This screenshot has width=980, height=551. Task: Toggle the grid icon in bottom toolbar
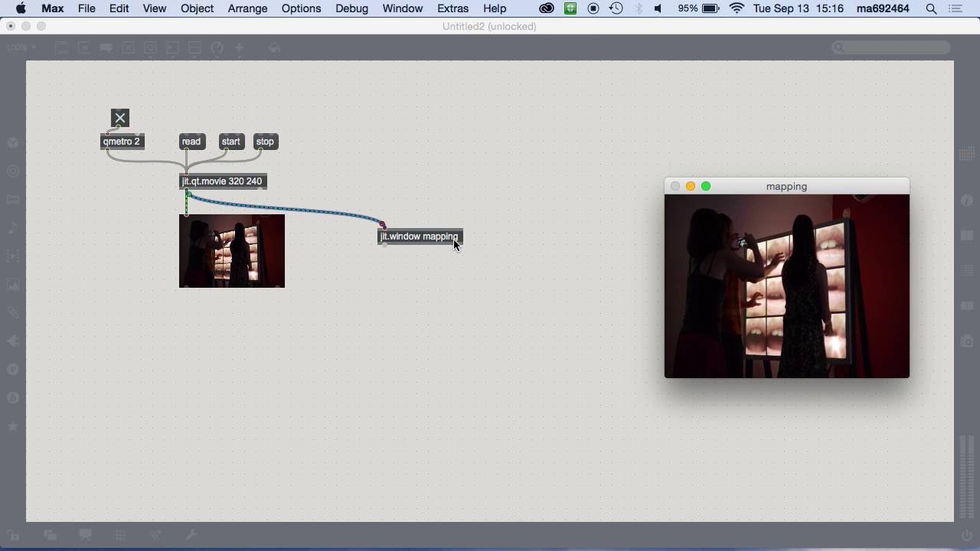[x=120, y=535]
